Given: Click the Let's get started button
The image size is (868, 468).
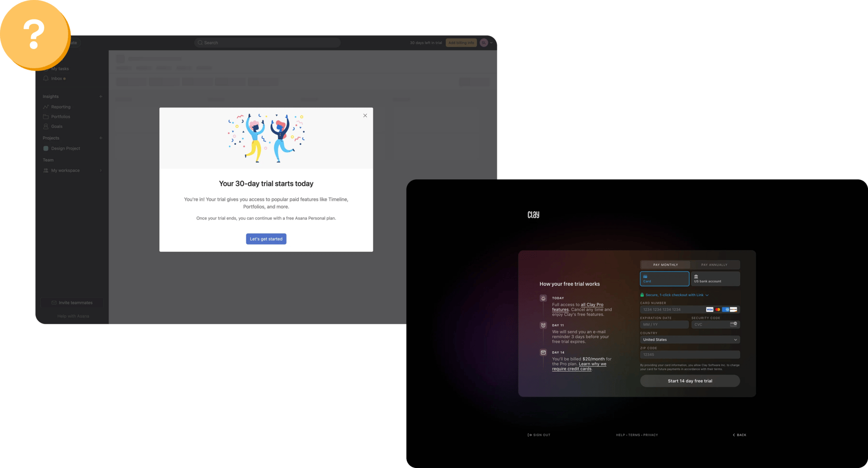Looking at the screenshot, I should 266,239.
